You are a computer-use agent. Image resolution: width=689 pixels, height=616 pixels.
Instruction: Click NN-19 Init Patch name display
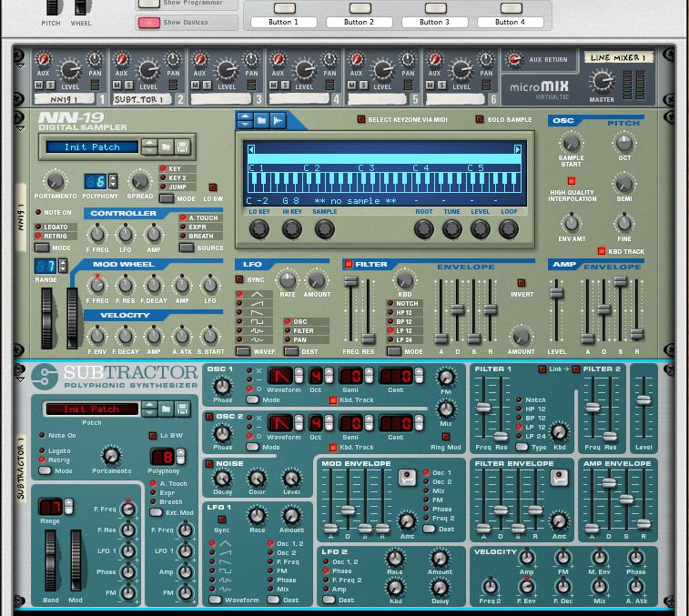tap(92, 146)
